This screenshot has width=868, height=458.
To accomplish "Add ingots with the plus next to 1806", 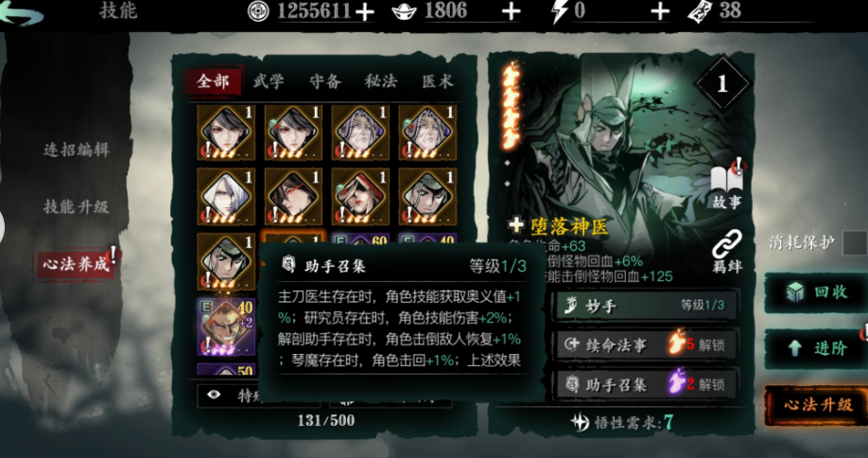I will coord(511,12).
